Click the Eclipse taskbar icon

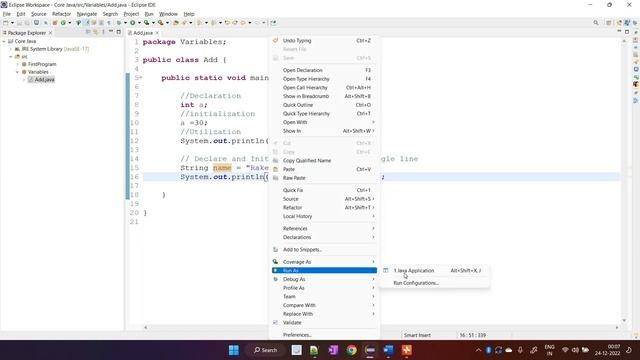tap(370, 350)
